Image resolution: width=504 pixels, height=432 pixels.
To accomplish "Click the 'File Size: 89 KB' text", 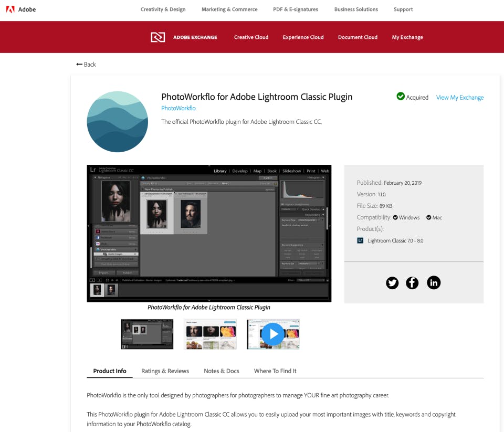I will (x=374, y=206).
